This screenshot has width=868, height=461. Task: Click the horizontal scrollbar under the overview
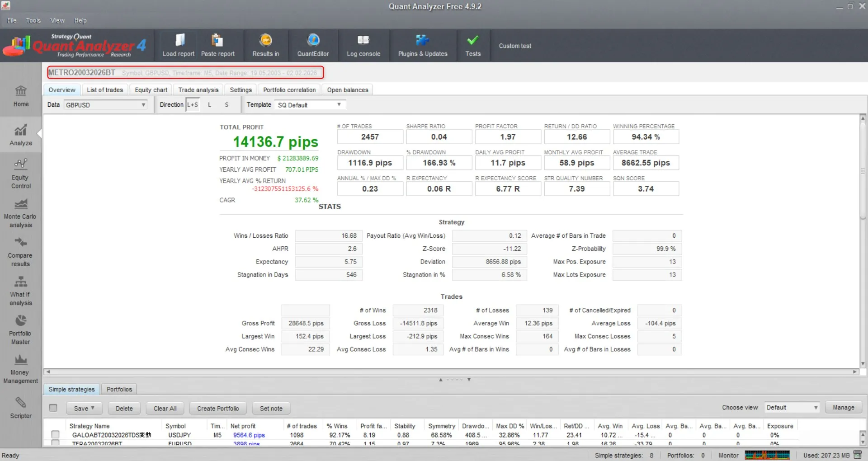point(451,372)
